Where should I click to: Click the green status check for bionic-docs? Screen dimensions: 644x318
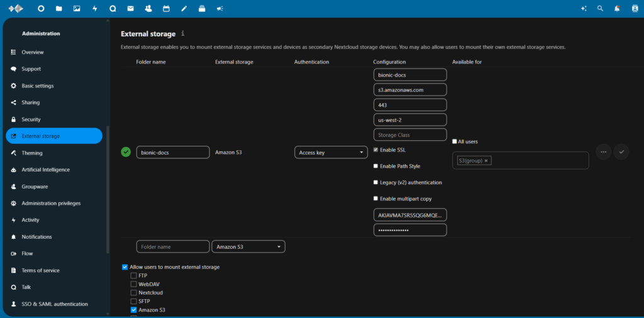pos(126,152)
